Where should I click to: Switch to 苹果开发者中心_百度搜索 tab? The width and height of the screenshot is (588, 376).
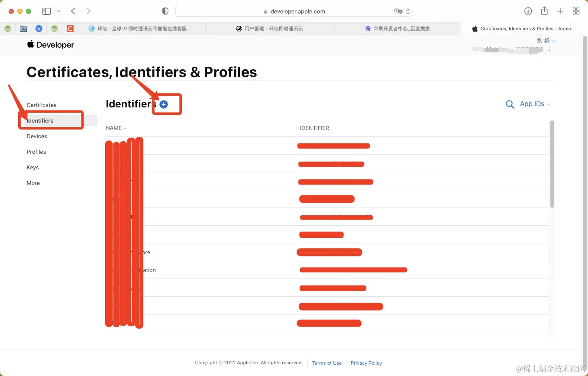point(397,29)
